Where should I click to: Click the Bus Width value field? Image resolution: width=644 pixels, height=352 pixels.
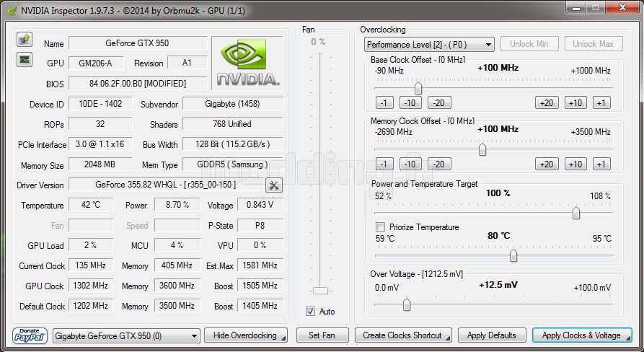pyautogui.click(x=232, y=144)
